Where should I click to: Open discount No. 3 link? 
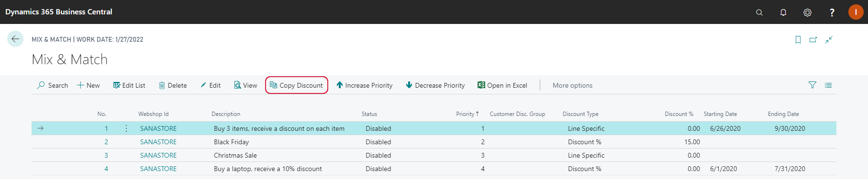[x=106, y=155]
